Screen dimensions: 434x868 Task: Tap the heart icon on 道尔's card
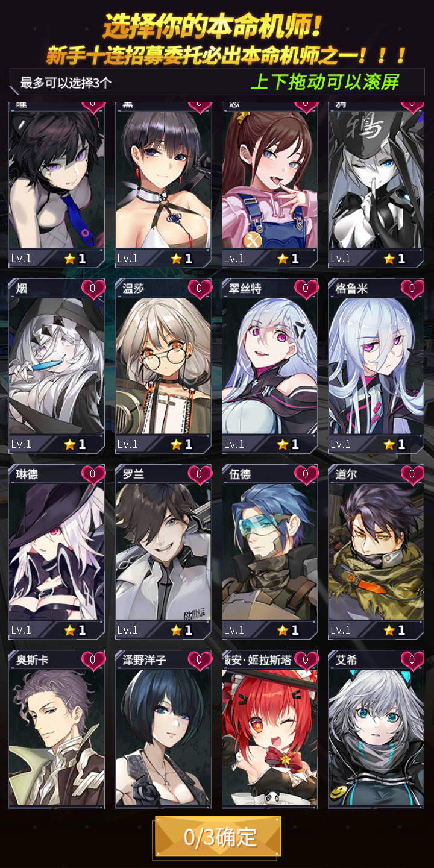coord(412,474)
